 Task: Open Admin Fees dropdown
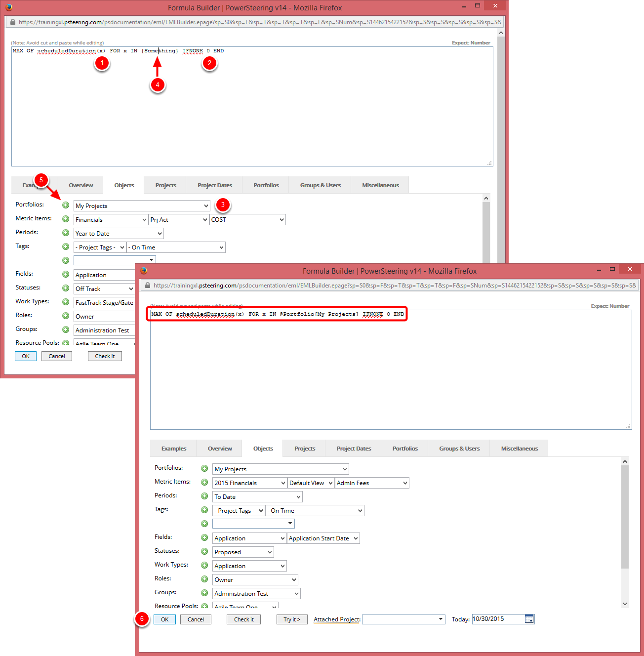[372, 483]
